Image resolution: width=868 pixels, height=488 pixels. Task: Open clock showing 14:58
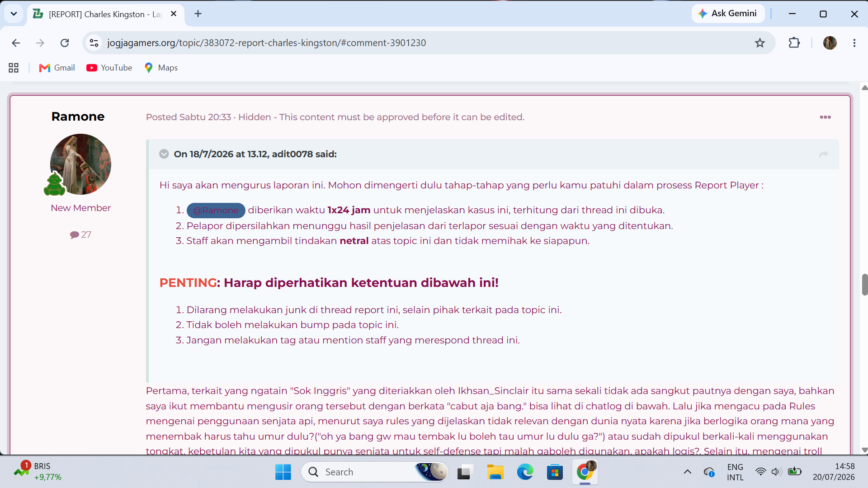pyautogui.click(x=834, y=472)
